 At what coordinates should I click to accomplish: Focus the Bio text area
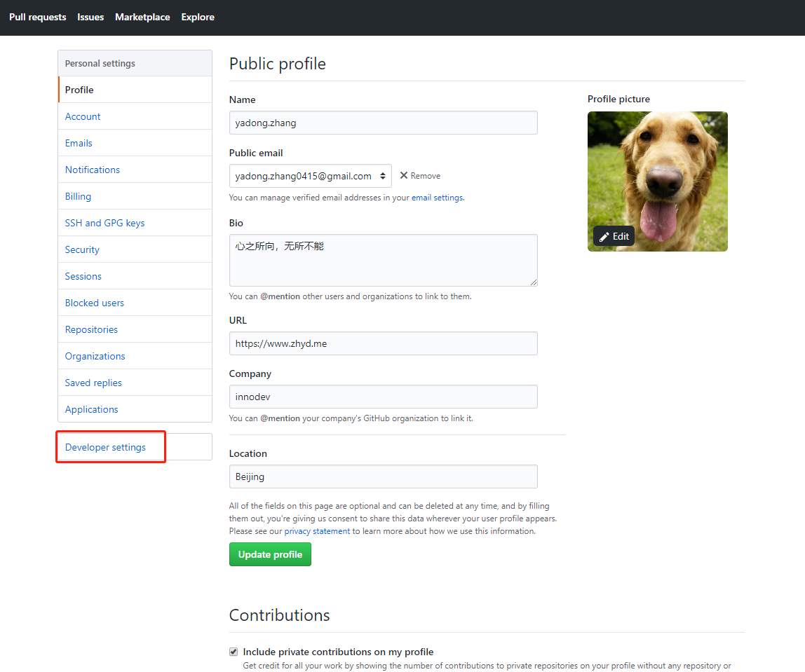[x=383, y=260]
